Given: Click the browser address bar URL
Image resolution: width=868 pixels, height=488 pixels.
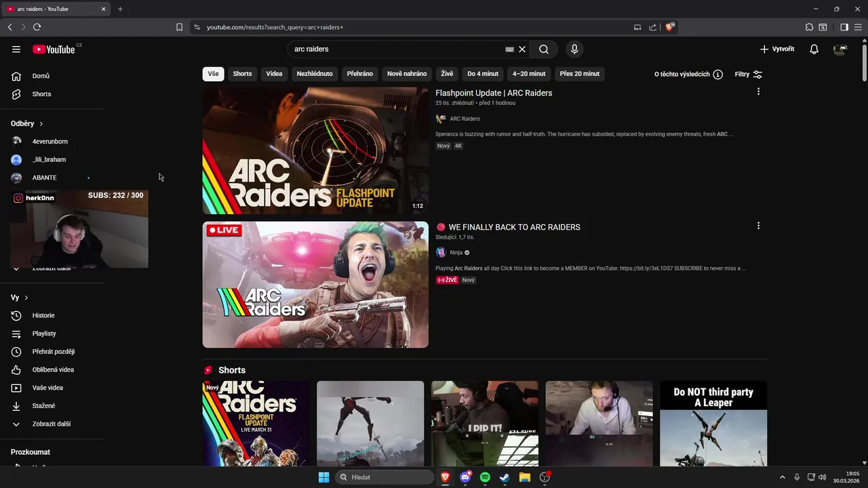Looking at the screenshot, I should coord(275,27).
